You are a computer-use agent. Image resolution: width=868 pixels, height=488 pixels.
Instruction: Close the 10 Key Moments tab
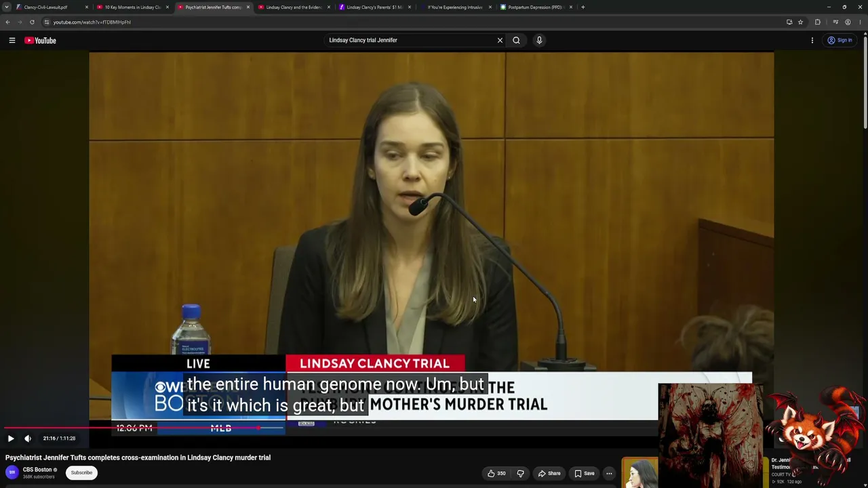coord(167,7)
